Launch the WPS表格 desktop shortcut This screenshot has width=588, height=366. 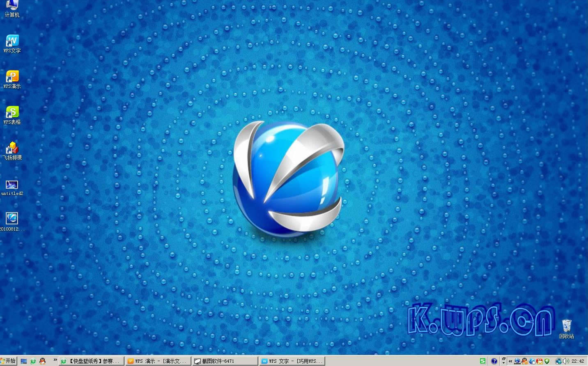click(12, 115)
